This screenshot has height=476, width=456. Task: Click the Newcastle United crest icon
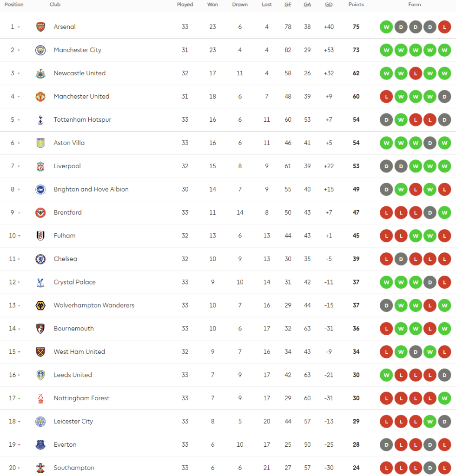coord(40,73)
